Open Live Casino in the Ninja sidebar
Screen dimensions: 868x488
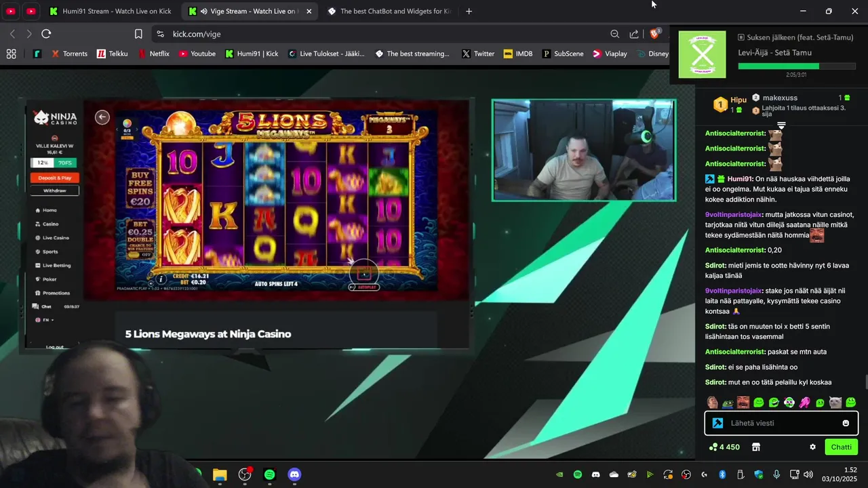click(54, 238)
